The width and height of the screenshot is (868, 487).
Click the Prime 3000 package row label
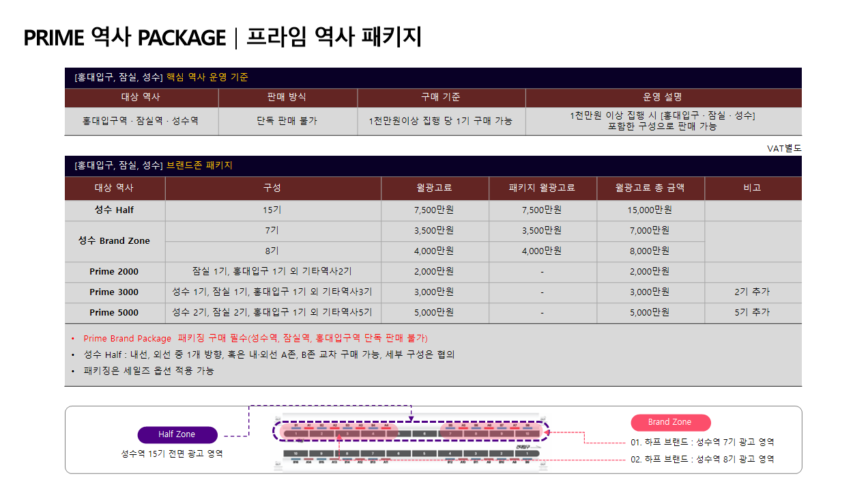[x=114, y=292]
